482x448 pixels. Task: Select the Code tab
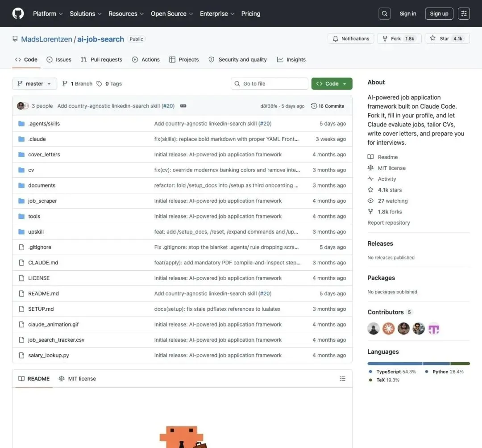click(x=26, y=60)
